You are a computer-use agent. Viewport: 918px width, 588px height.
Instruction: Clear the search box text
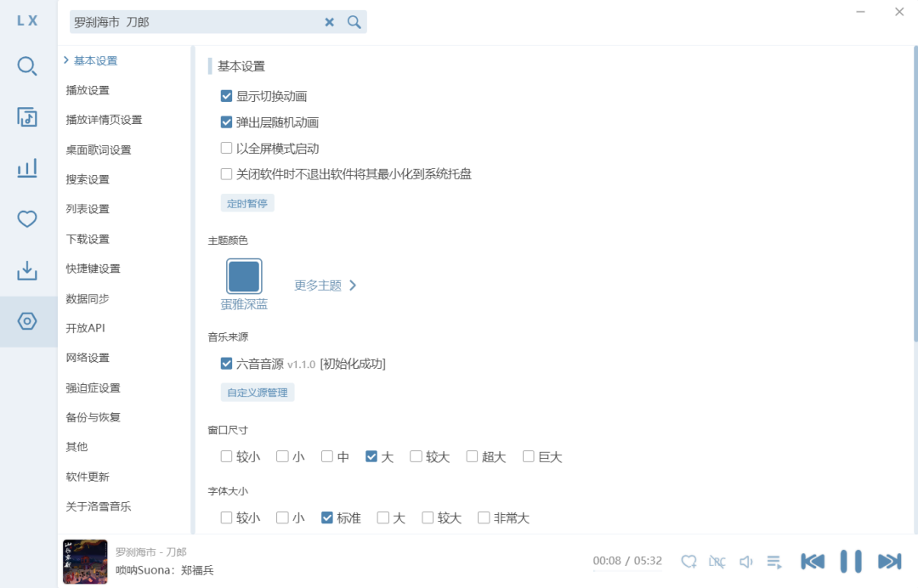(330, 22)
